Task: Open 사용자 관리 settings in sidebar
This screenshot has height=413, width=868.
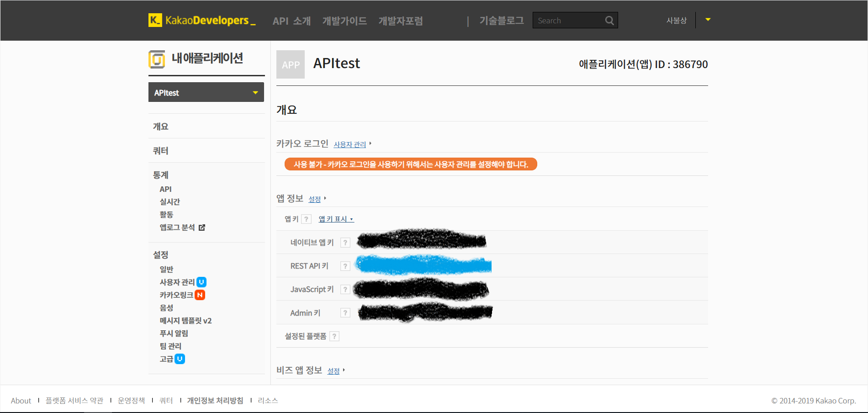Action: click(x=177, y=282)
